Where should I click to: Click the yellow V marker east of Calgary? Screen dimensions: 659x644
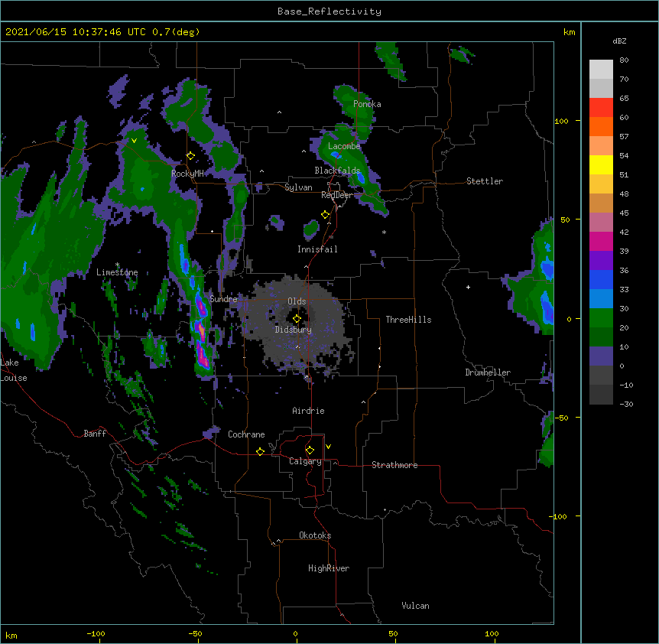[328, 447]
